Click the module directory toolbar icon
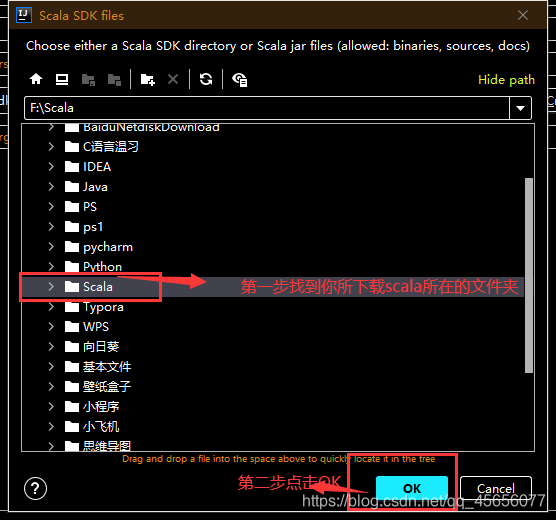The image size is (556, 520). click(114, 79)
